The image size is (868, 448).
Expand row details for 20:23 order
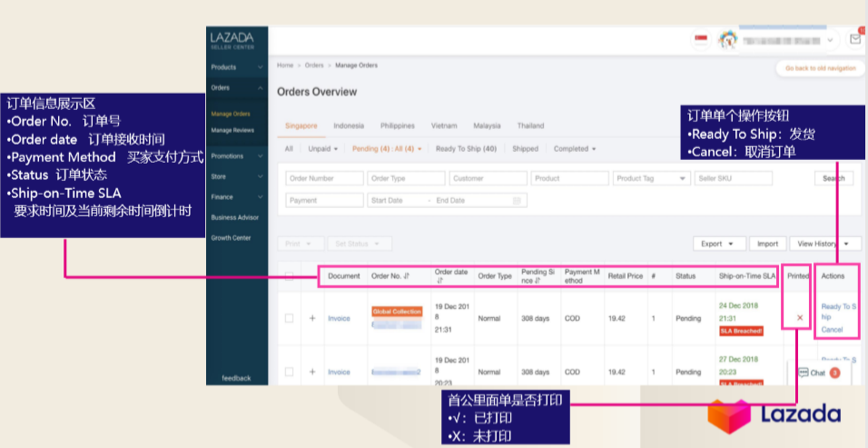tap(312, 373)
